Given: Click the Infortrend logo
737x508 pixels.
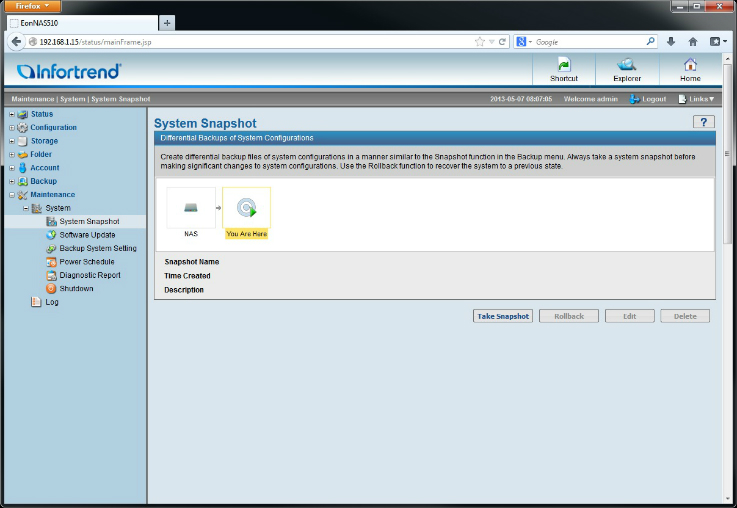Looking at the screenshot, I should coord(69,71).
